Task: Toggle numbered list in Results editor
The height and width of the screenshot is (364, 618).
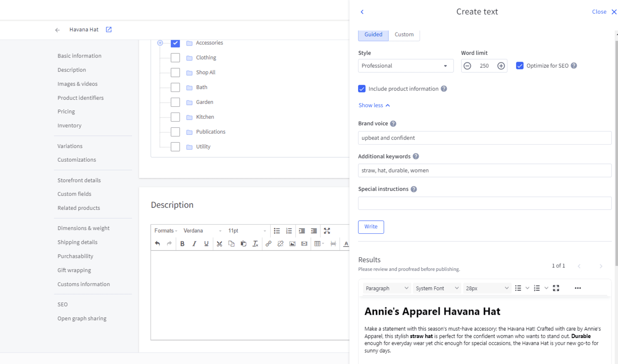Action: 537,288
